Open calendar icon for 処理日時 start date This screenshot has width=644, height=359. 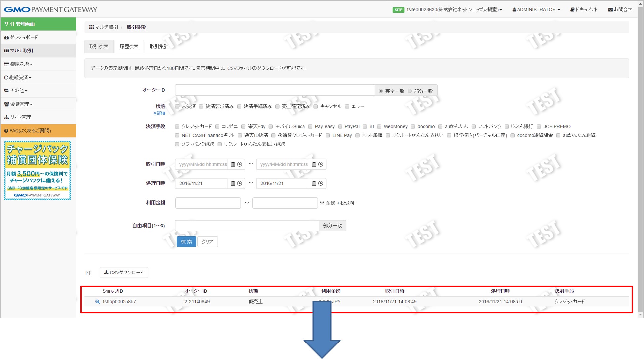(233, 183)
